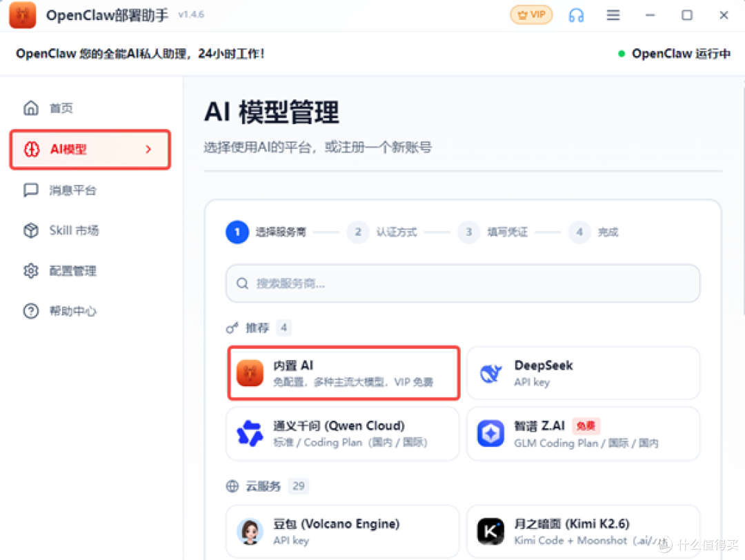The height and width of the screenshot is (560, 745).
Task: Select step 1 选择服务商
Action: 266,232
